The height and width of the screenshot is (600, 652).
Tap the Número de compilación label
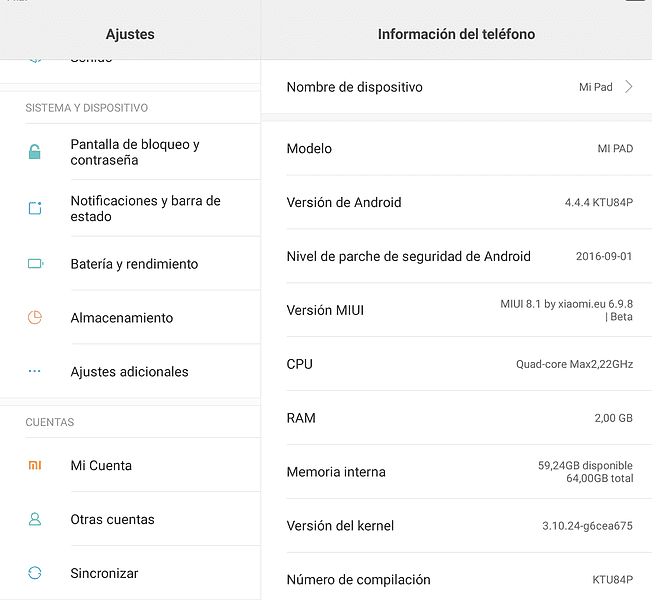point(358,580)
